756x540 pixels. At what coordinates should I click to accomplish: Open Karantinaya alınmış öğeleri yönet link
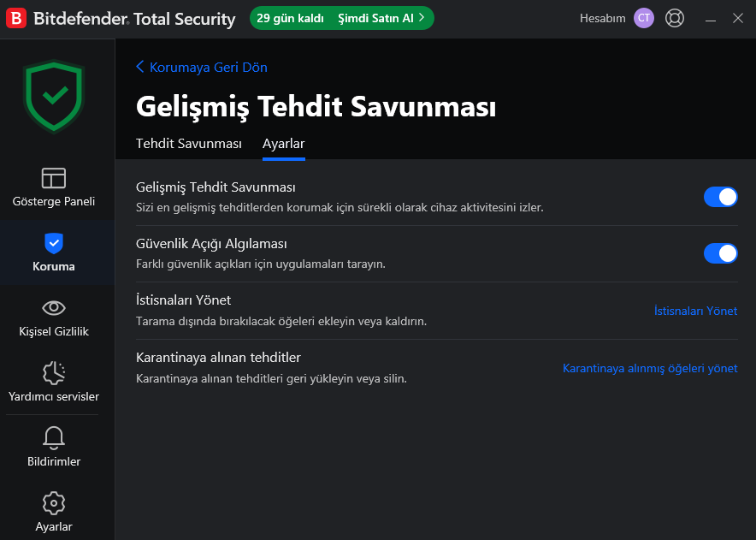coord(650,368)
